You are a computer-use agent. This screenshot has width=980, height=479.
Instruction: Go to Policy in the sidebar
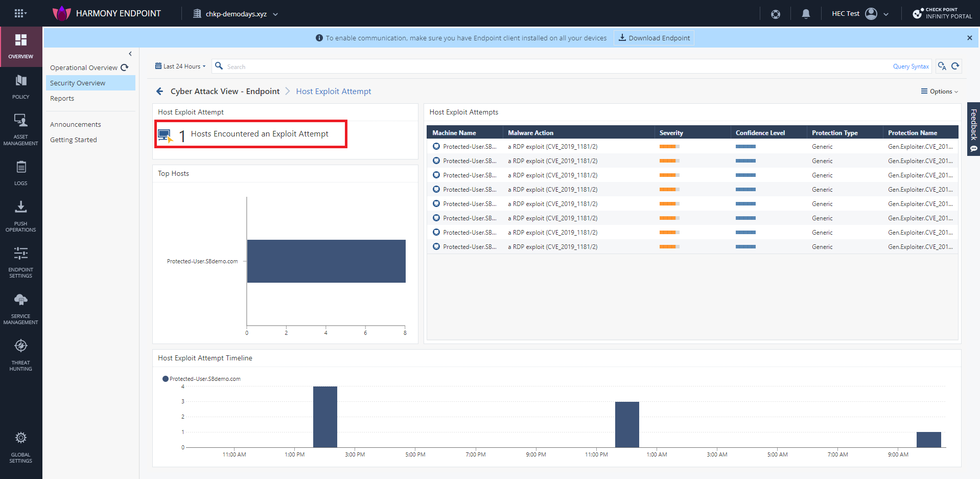21,87
